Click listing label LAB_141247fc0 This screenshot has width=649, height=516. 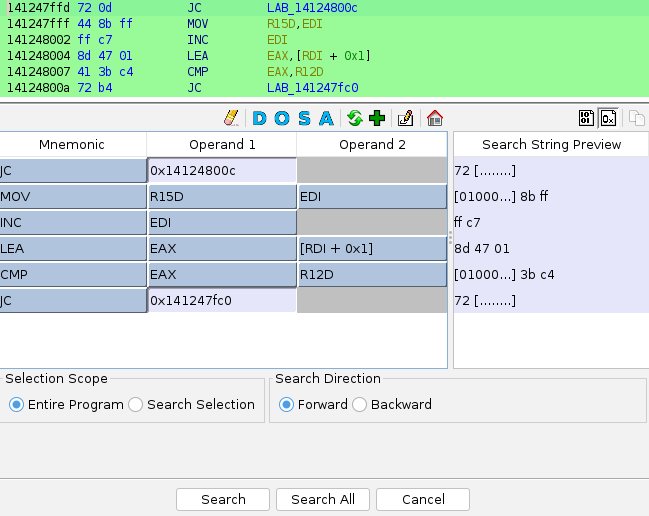coord(313,88)
